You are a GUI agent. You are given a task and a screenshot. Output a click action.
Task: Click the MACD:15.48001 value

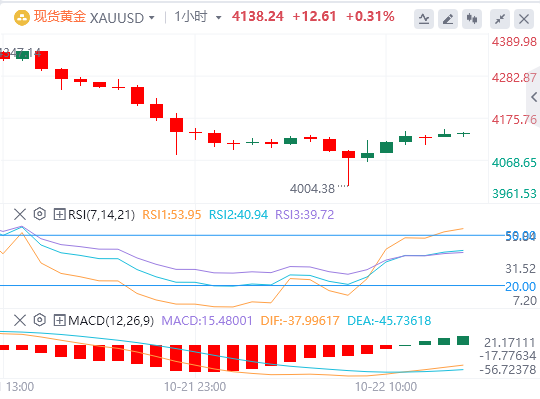click(x=207, y=321)
